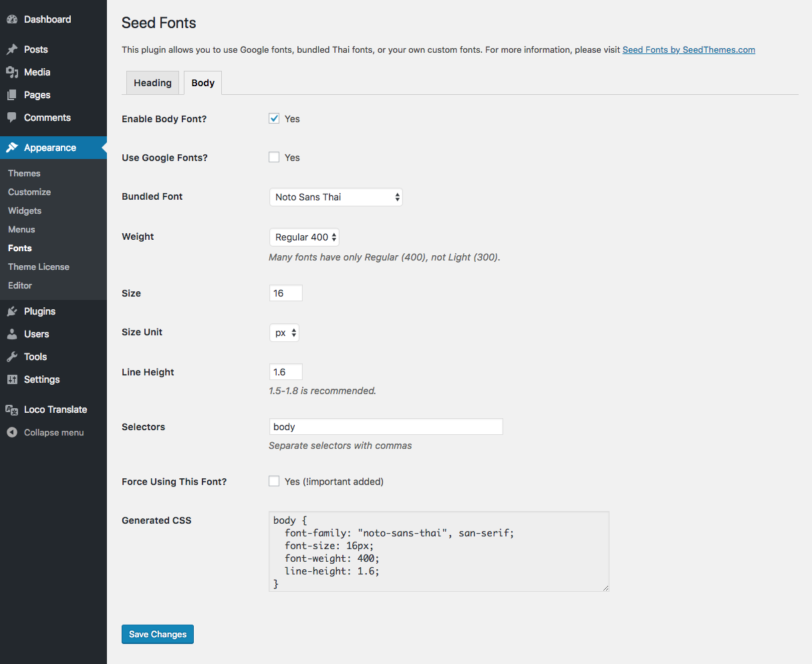This screenshot has height=664, width=812.
Task: Check Force Using This Font option
Action: (x=274, y=481)
